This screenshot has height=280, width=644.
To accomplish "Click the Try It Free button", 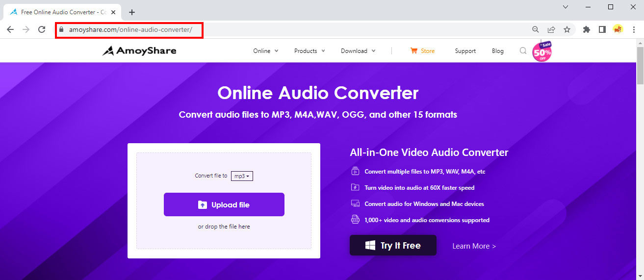I will click(x=393, y=245).
